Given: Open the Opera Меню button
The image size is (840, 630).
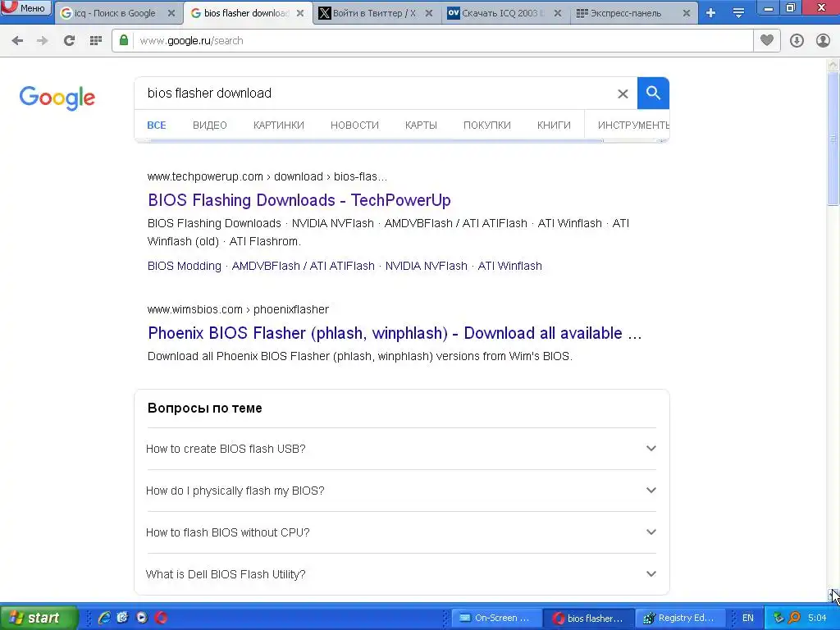Looking at the screenshot, I should pyautogui.click(x=25, y=7).
